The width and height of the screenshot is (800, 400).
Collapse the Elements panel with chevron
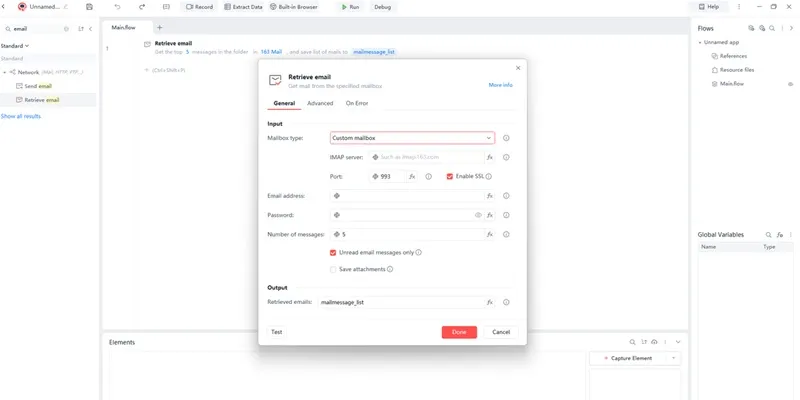pos(678,342)
